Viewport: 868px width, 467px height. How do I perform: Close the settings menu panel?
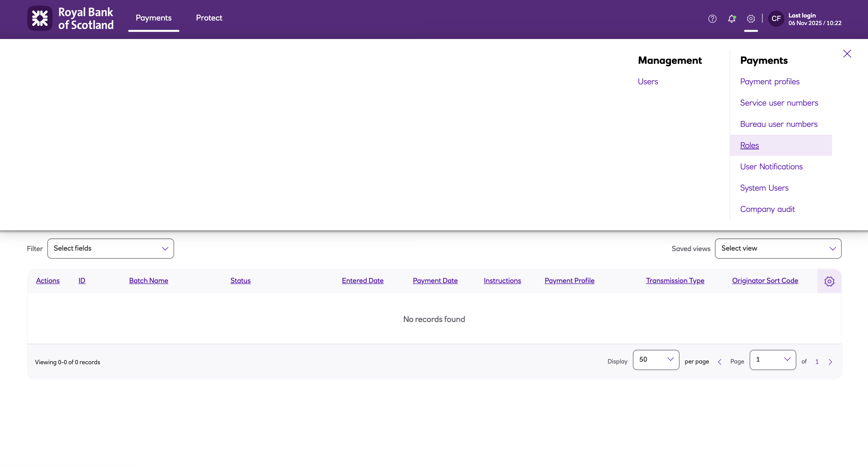pyautogui.click(x=847, y=54)
